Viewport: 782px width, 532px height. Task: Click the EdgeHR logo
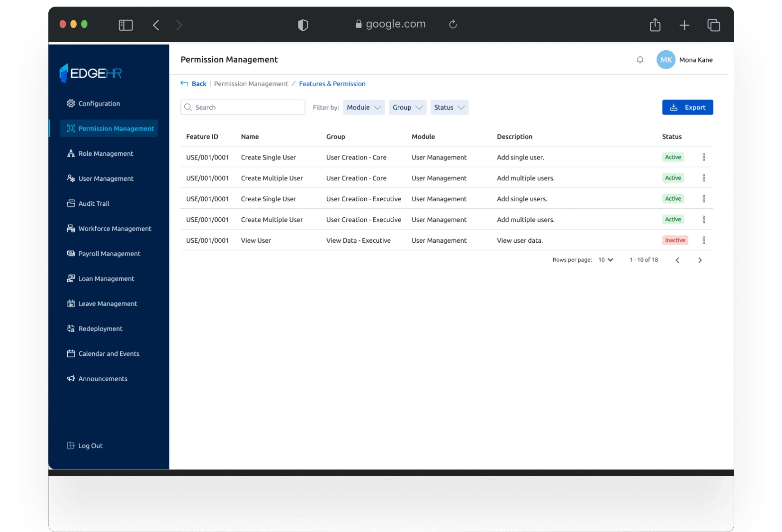click(90, 73)
